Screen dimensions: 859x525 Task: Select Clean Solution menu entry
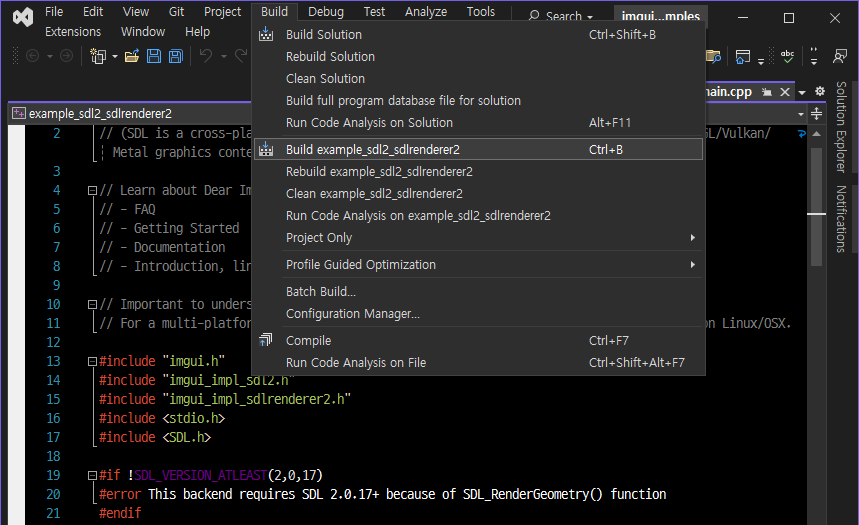(x=478, y=78)
